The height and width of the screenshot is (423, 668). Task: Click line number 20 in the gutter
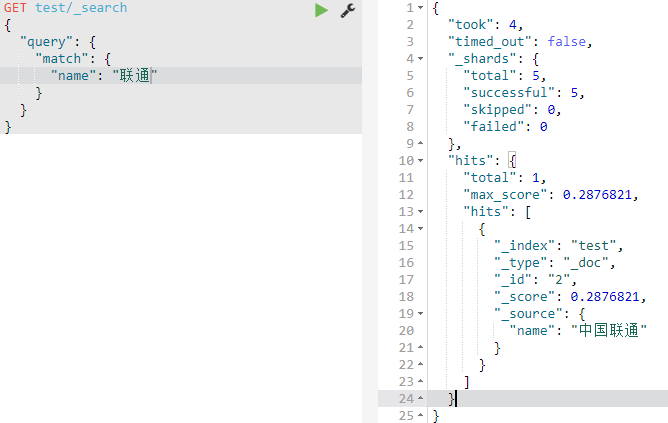[406, 331]
